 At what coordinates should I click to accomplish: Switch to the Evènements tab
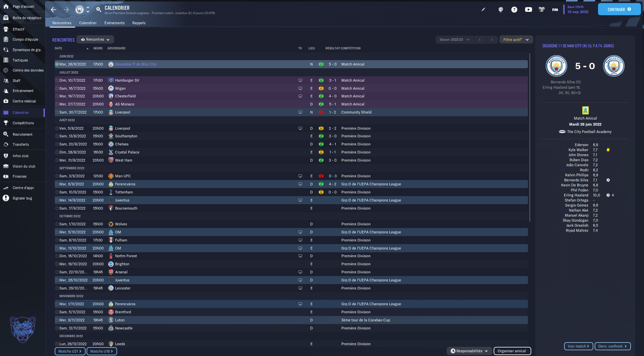click(114, 23)
